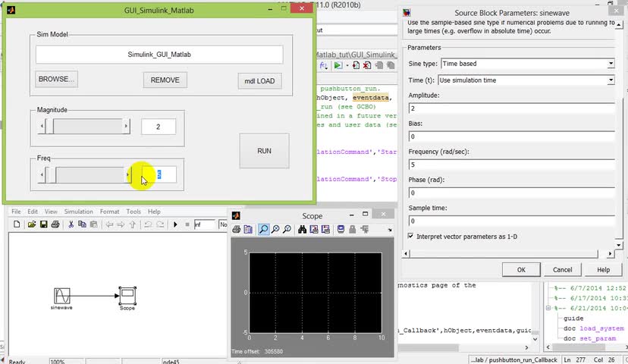Click the Cut scissors icon in Simulink toolbar

coord(71,224)
